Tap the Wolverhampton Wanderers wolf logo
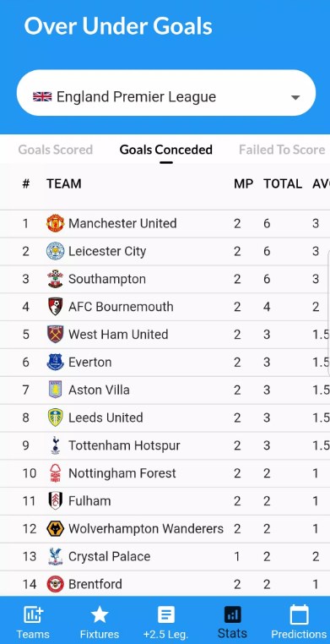Viewport: 330px width, 644px height. tap(55, 528)
